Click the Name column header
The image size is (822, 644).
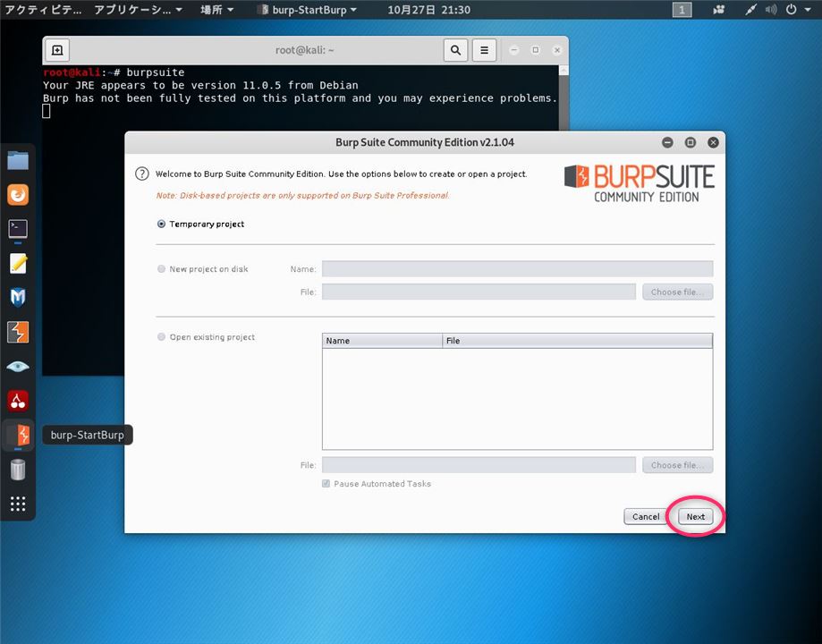382,341
